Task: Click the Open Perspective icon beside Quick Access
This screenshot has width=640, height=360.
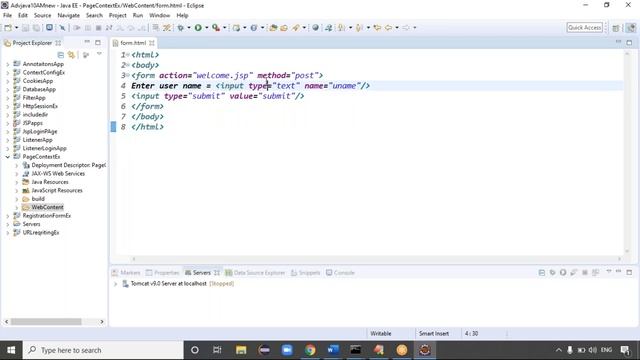Action: pyautogui.click(x=616, y=28)
